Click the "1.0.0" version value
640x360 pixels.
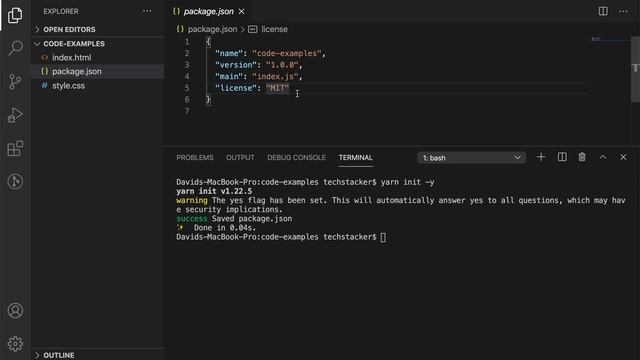(x=282, y=65)
